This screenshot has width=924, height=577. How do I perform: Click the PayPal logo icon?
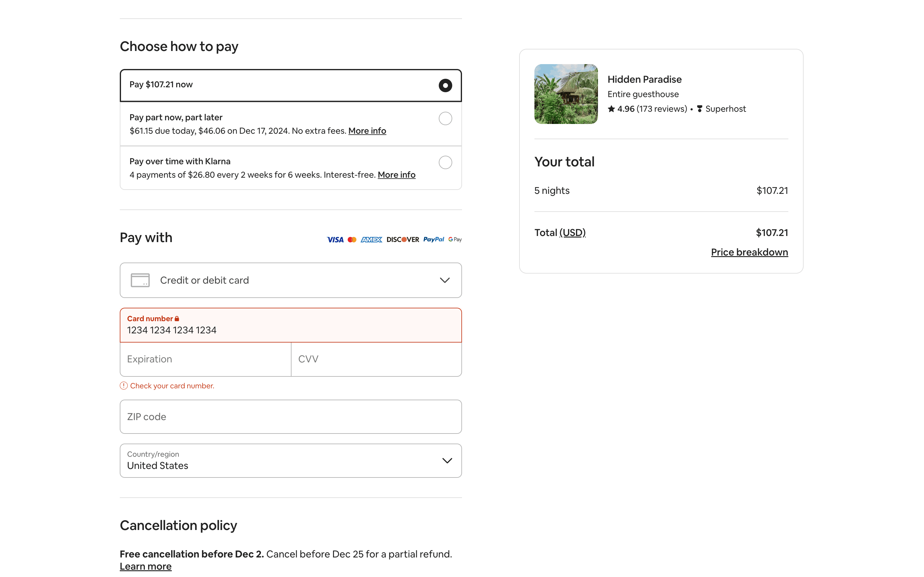point(433,239)
